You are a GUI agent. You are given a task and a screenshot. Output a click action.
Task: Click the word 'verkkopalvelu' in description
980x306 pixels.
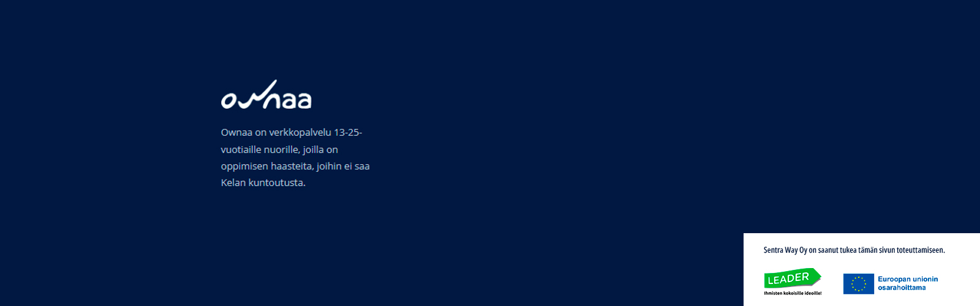coord(300,132)
